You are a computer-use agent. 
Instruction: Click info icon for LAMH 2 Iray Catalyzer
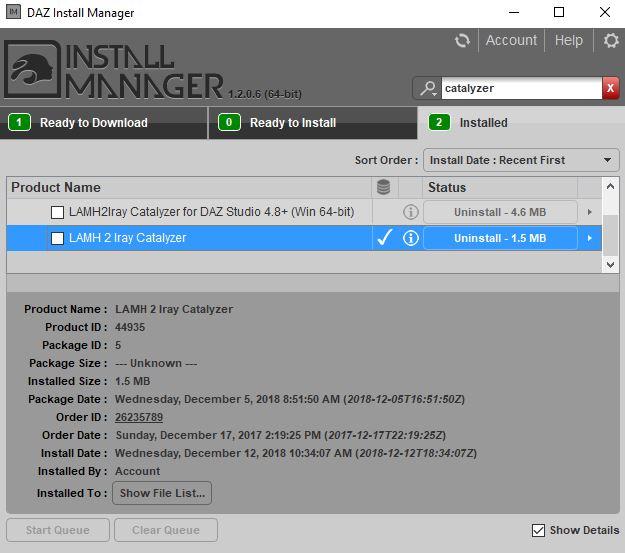(x=411, y=238)
